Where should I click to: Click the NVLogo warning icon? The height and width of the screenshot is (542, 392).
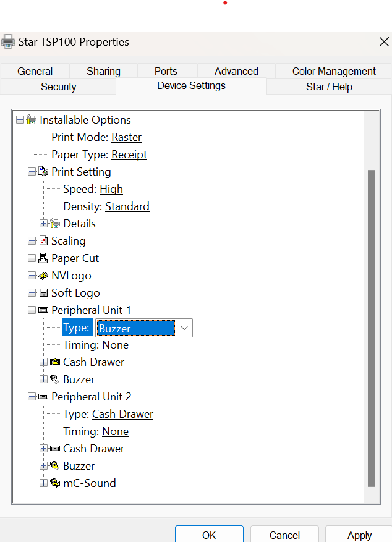[43, 276]
